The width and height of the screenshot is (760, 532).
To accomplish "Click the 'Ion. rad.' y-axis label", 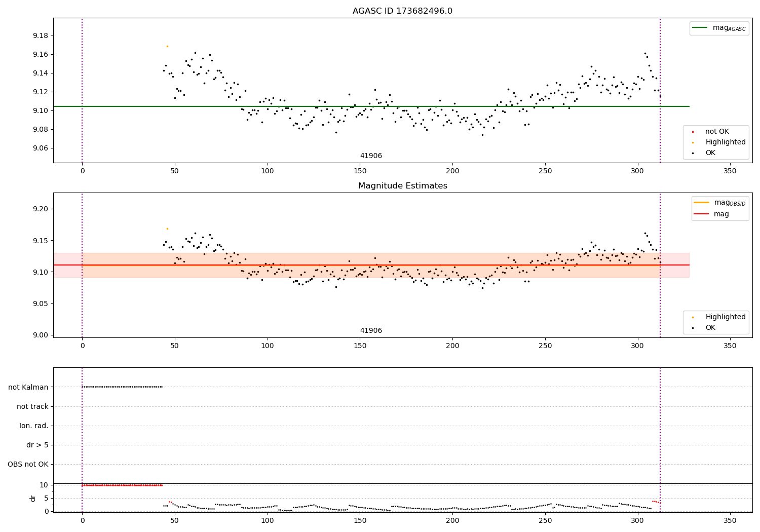I will (x=34, y=426).
